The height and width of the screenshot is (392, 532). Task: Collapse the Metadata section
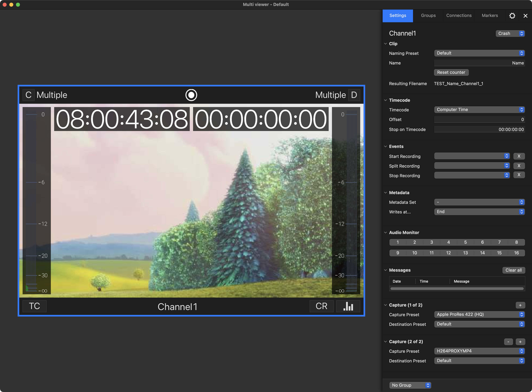click(x=385, y=193)
